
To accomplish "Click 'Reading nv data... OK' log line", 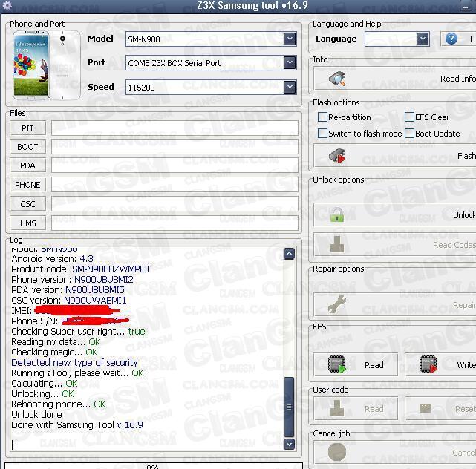I will tap(56, 342).
